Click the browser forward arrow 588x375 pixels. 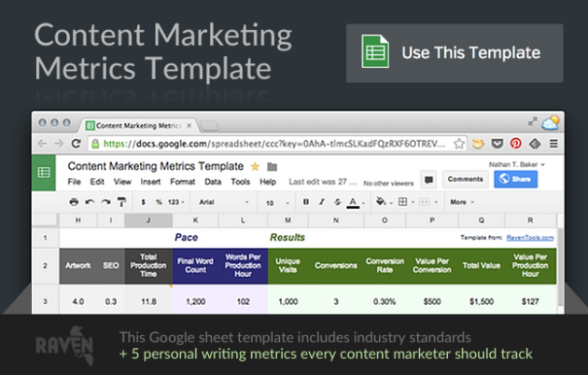pyautogui.click(x=59, y=144)
